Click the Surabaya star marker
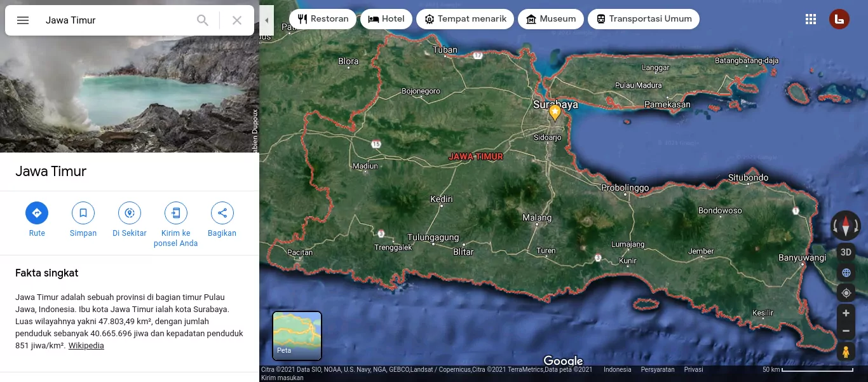The image size is (868, 382). click(x=555, y=113)
